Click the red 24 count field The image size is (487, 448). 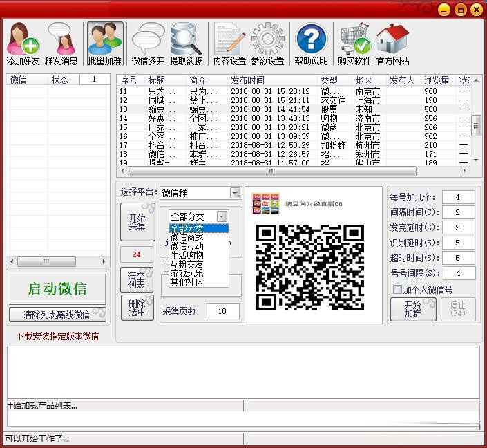pos(137,254)
